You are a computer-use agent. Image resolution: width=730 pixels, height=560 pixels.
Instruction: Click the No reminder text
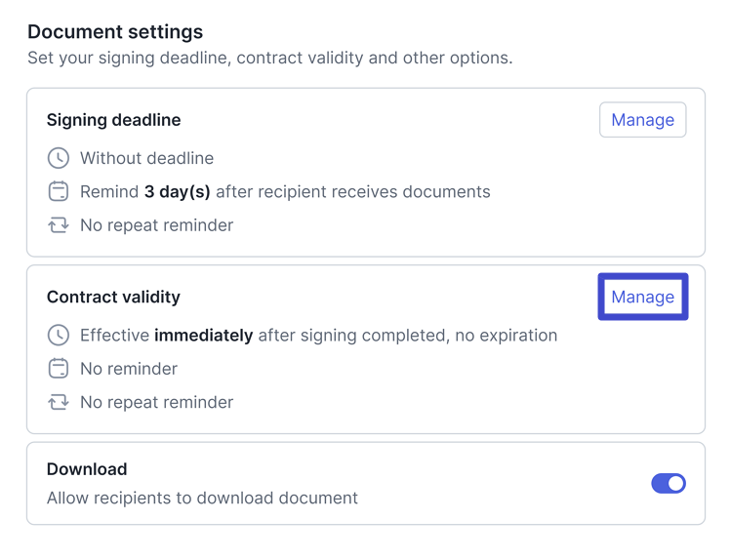pos(129,369)
